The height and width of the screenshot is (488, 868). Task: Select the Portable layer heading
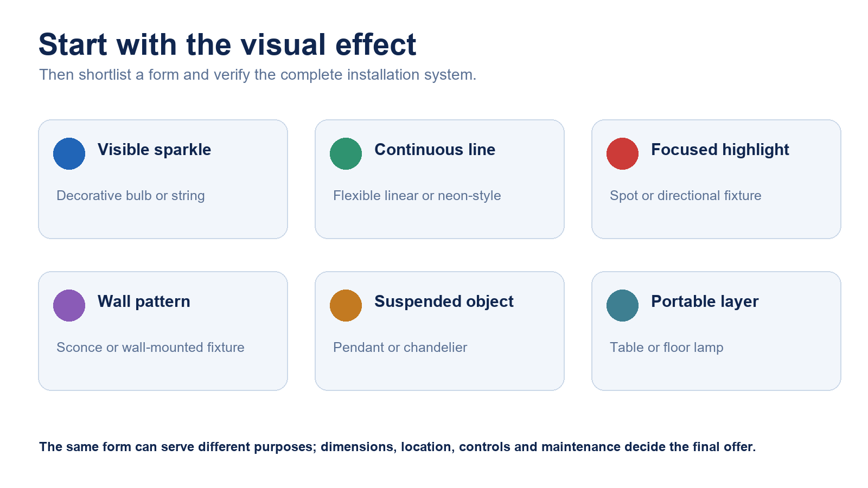coord(705,301)
